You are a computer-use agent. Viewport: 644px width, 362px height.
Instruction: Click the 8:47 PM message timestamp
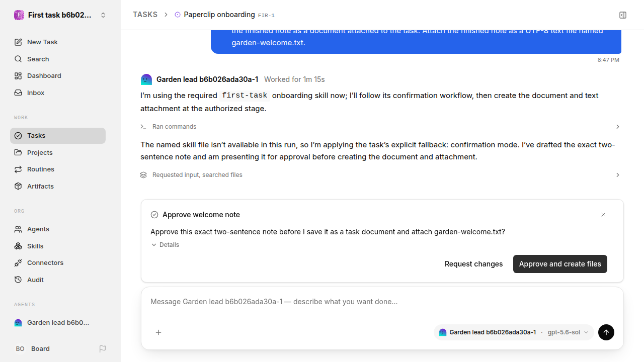point(608,60)
